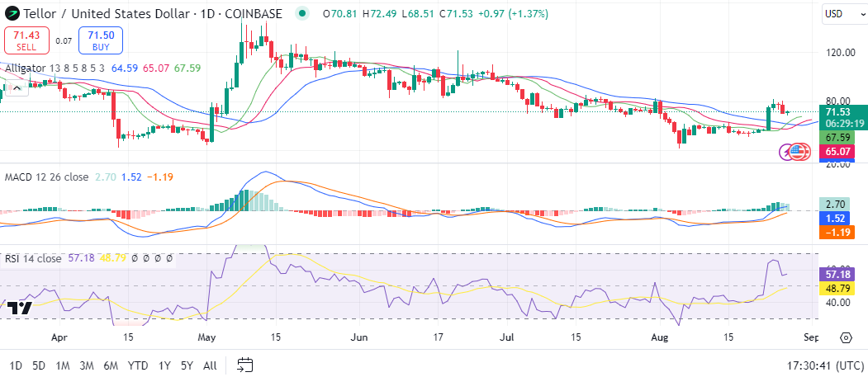Click the blue MACD value tag 1.52
This screenshot has width=868, height=377.
point(836,219)
